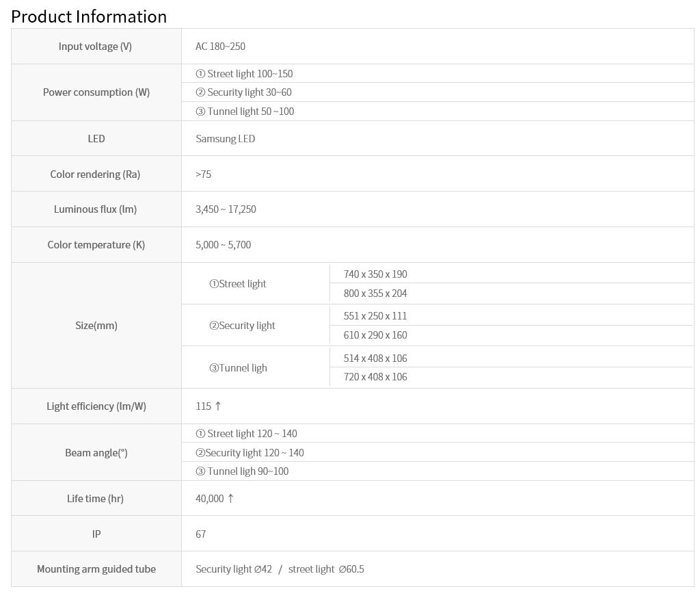The width and height of the screenshot is (700, 600).
Task: Click the luminous flux value 3,450 ~ 17,250
Action: 226,209
